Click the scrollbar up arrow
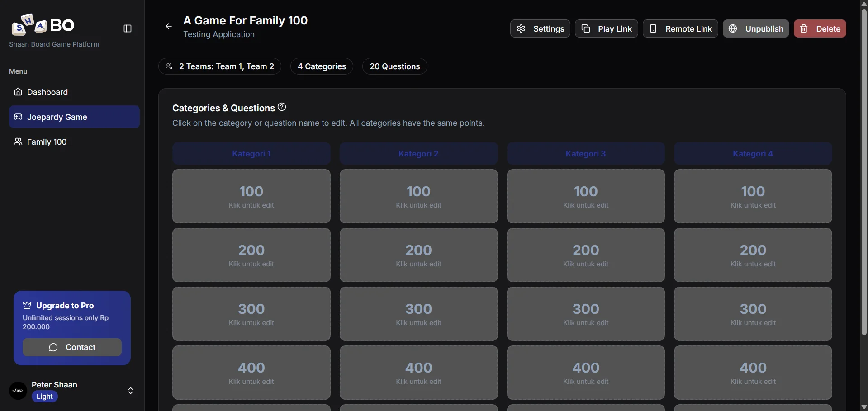 click(864, 4)
